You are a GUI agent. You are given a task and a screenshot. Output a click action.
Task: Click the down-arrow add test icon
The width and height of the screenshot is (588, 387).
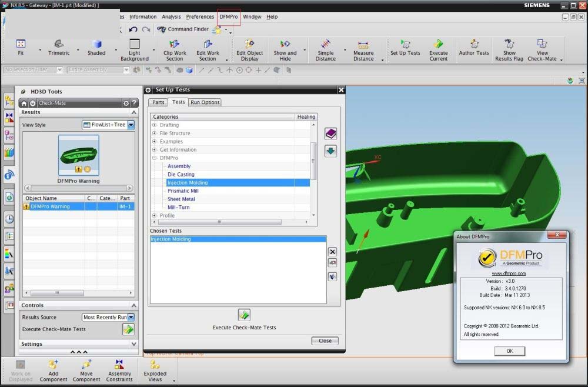(x=330, y=151)
